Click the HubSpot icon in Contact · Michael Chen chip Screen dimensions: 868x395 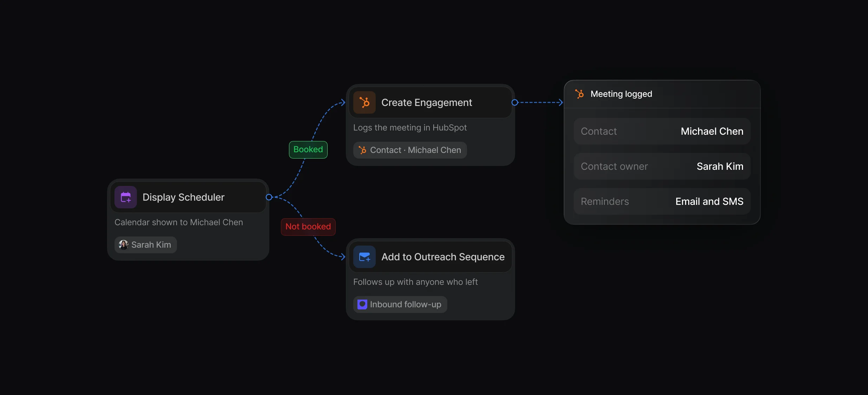click(362, 150)
